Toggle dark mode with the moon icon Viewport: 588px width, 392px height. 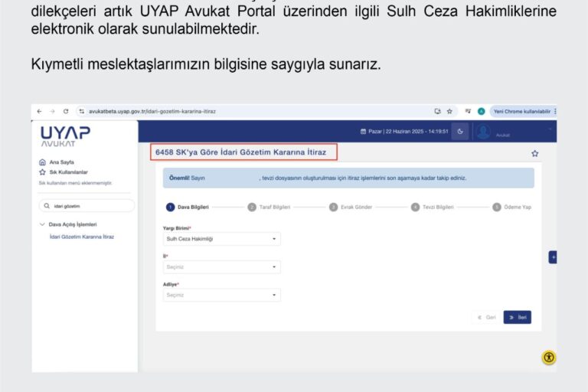(459, 132)
